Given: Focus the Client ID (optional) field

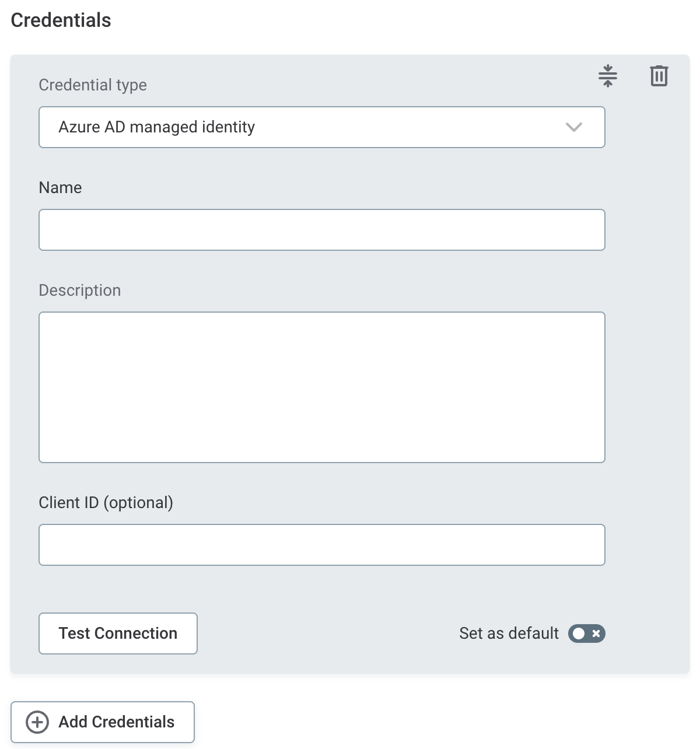Looking at the screenshot, I should pos(321,545).
